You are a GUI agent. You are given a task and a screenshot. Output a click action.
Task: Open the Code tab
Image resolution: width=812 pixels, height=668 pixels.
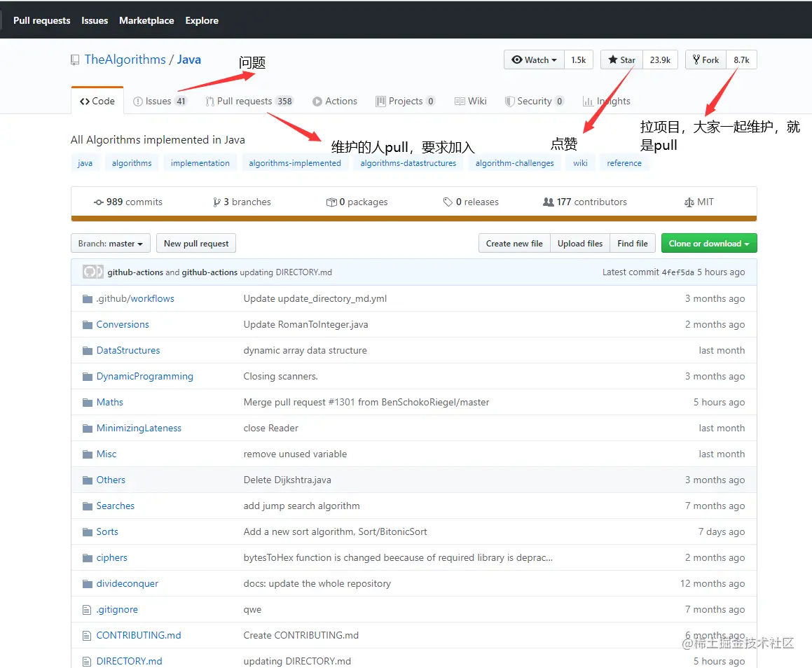coord(97,102)
